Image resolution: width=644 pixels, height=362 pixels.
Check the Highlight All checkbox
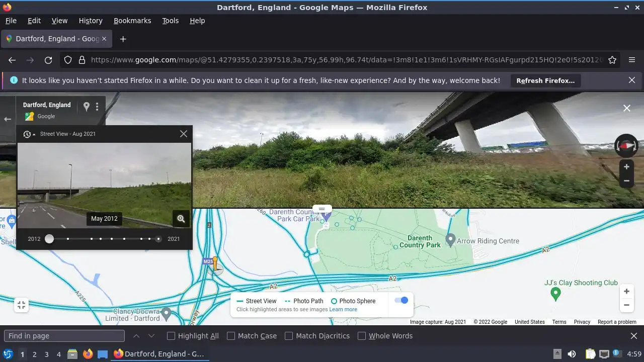click(x=171, y=336)
